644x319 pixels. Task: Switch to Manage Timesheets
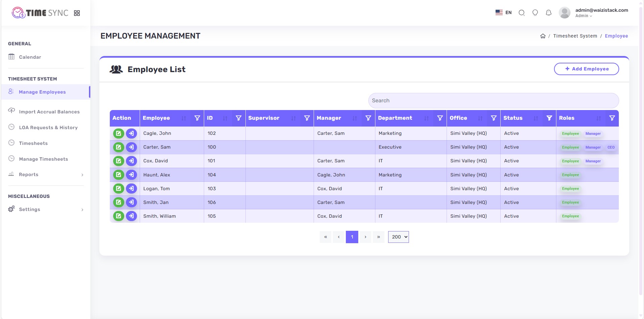pyautogui.click(x=43, y=159)
